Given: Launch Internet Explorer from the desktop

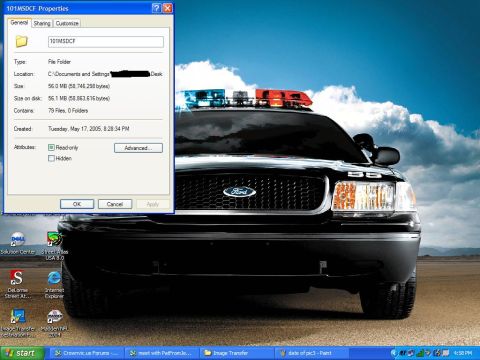Looking at the screenshot, I should tap(54, 284).
